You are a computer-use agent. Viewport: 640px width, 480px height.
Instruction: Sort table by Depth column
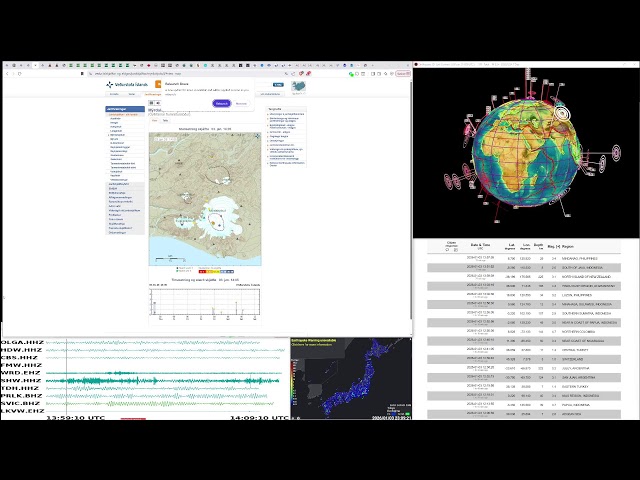538,247
